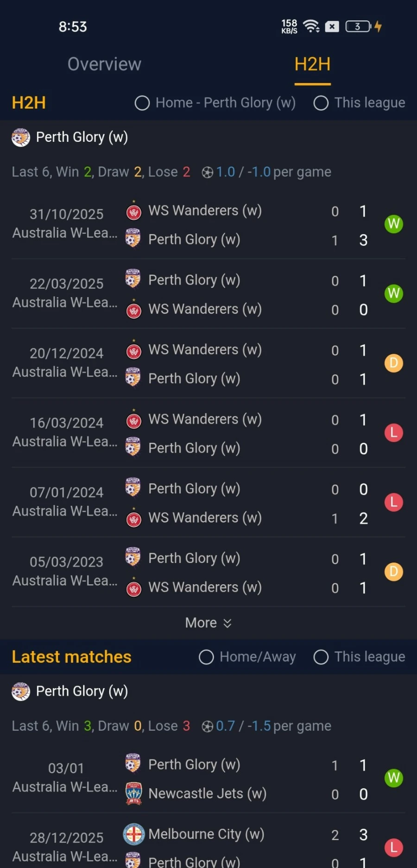
Task: Select the red L badge on the 16/03/2024 game
Action: tap(393, 433)
